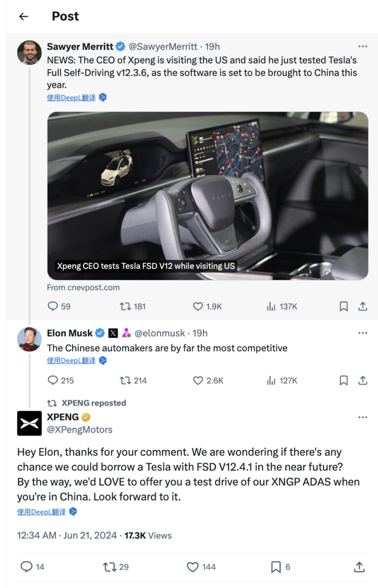Click Elon Musk's profile avatar
Image resolution: width=378 pixels, height=588 pixels.
click(x=29, y=339)
